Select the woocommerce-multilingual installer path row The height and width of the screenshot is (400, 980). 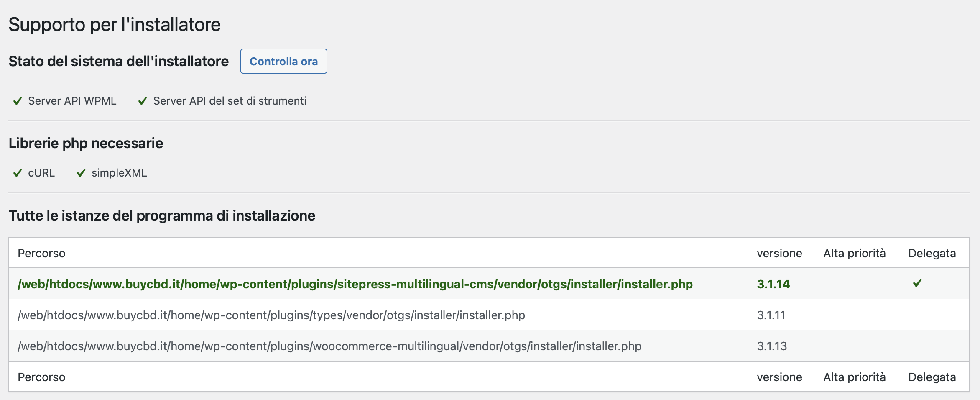(x=489, y=346)
